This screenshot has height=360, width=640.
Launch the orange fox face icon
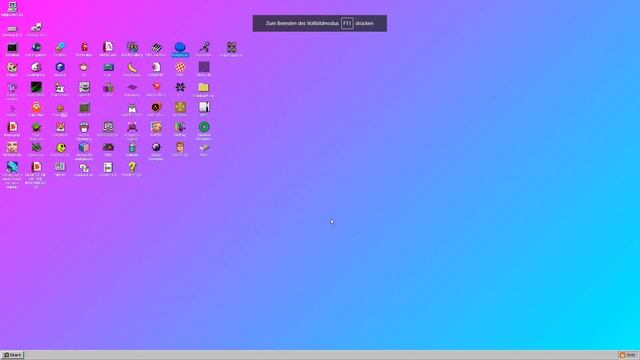coord(60,127)
